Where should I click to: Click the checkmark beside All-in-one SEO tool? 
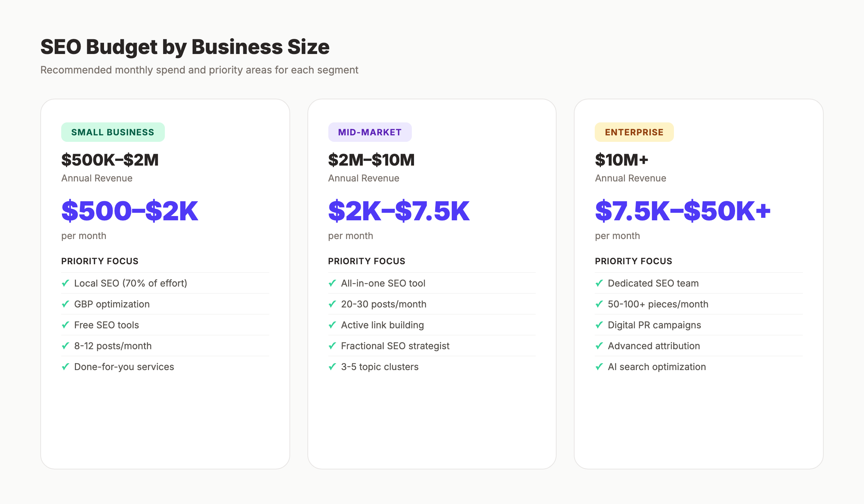tap(332, 283)
